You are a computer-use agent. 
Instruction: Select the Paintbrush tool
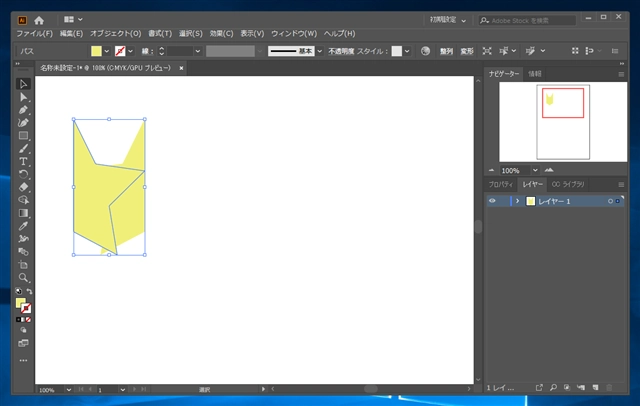click(23, 149)
